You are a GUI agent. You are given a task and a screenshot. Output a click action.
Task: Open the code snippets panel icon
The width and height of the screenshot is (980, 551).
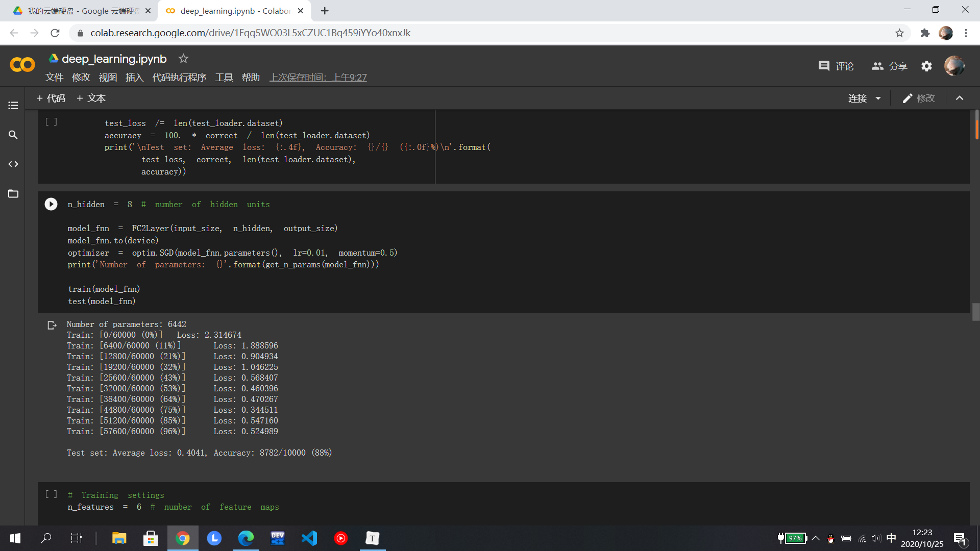click(13, 164)
